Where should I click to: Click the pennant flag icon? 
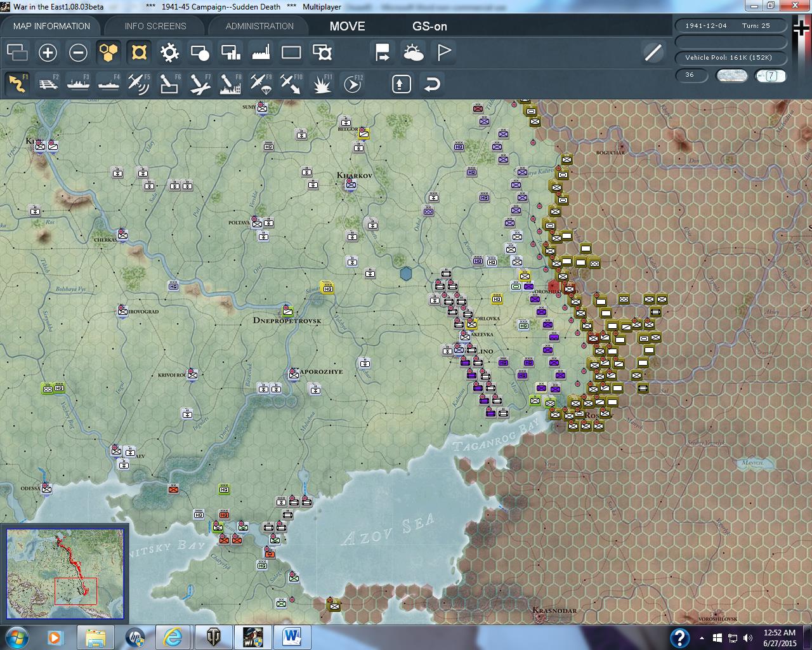point(443,53)
